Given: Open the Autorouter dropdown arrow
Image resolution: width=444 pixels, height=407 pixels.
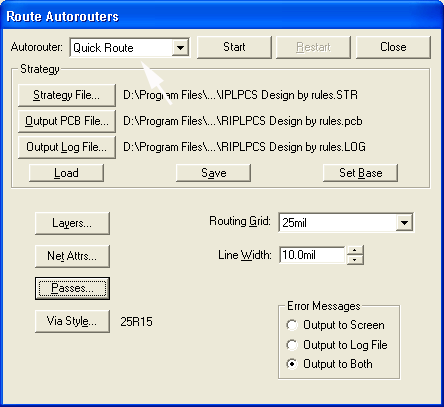Looking at the screenshot, I should (x=180, y=48).
